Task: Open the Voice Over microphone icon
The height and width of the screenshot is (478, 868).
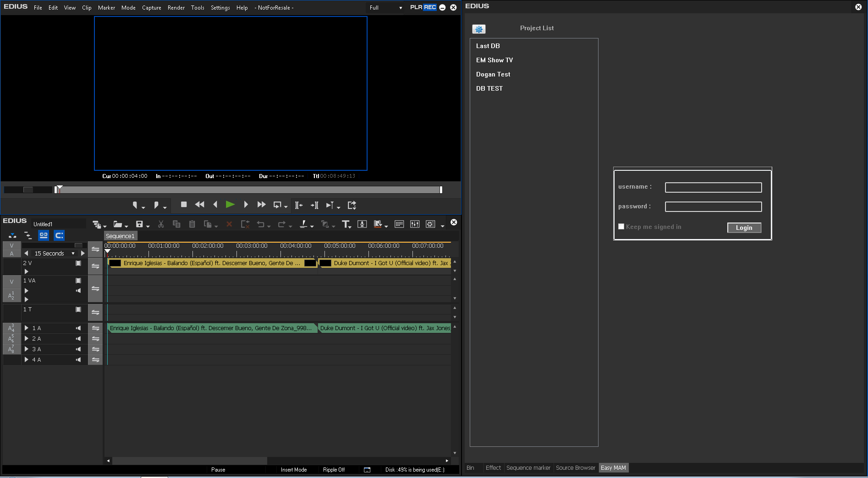Action: pos(362,224)
